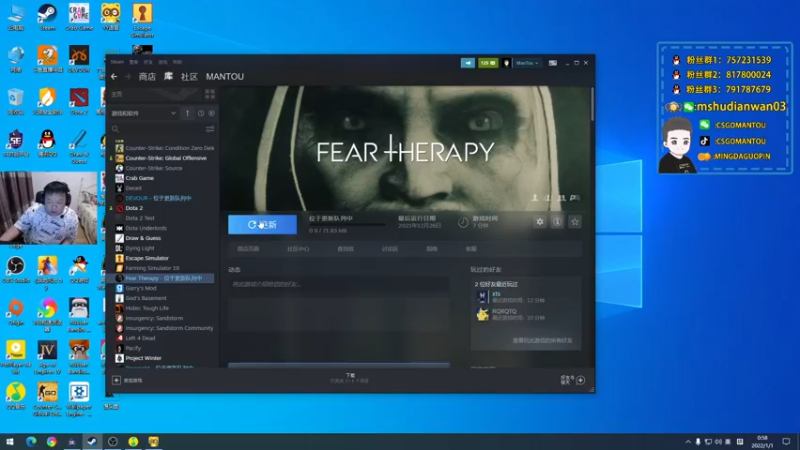This screenshot has width=800, height=450.
Task: Open the games and software filter dropdown
Action: point(144,113)
